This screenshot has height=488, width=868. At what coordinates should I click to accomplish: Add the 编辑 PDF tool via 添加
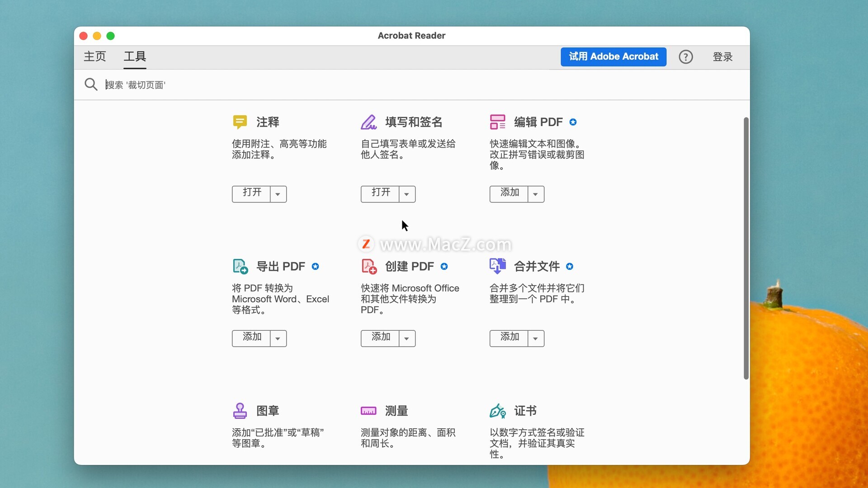coord(509,194)
